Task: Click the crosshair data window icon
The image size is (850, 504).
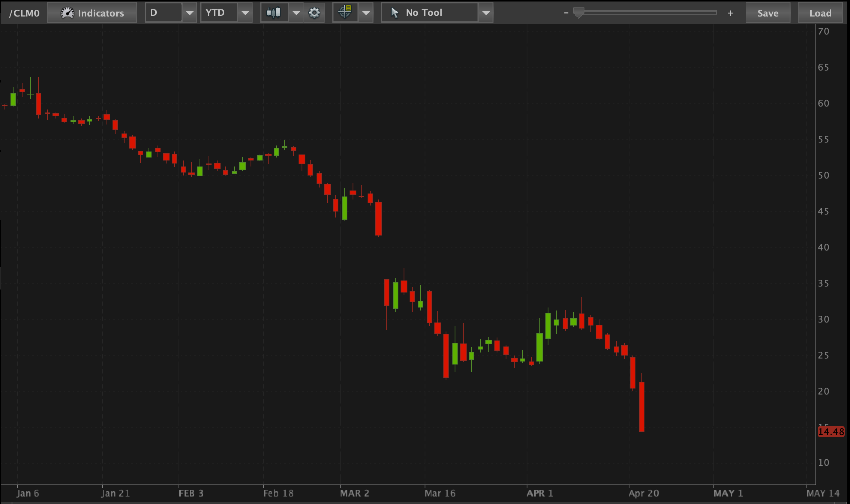Action: (x=345, y=13)
